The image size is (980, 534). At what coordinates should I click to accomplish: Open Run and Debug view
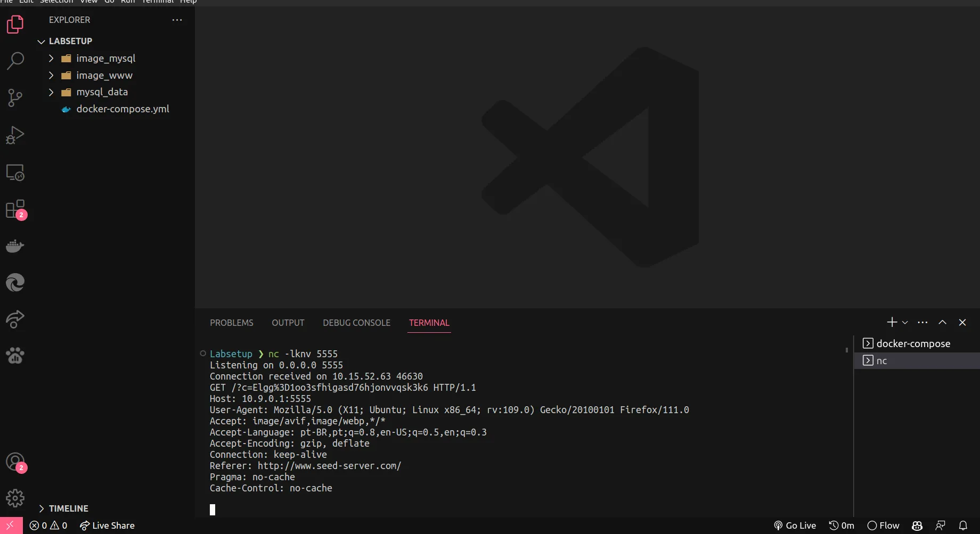pos(15,135)
